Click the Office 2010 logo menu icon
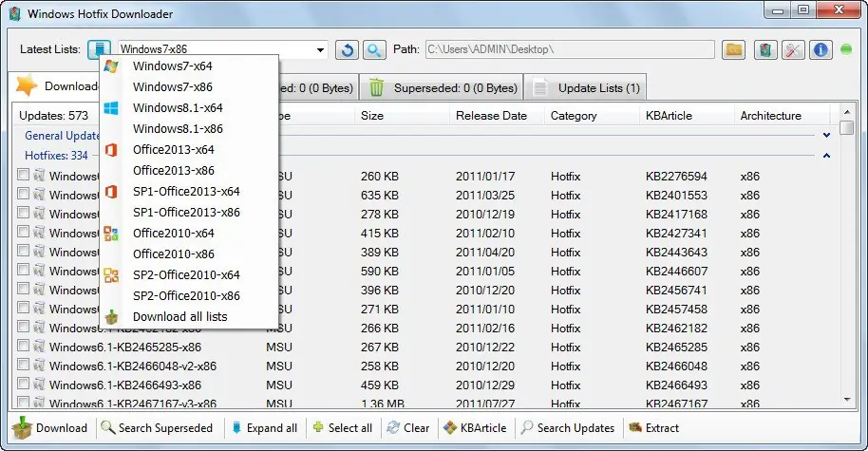Viewport: 868px width, 451px height. tap(111, 233)
